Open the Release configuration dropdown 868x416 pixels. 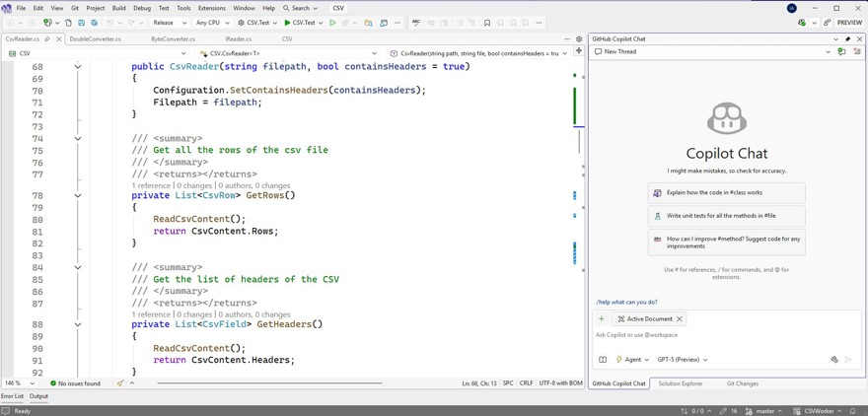tap(170, 23)
